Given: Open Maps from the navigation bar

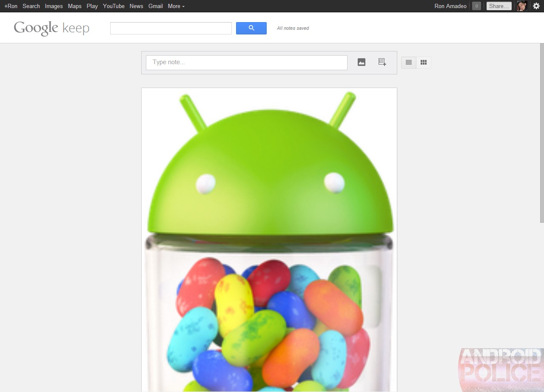Looking at the screenshot, I should [x=74, y=6].
